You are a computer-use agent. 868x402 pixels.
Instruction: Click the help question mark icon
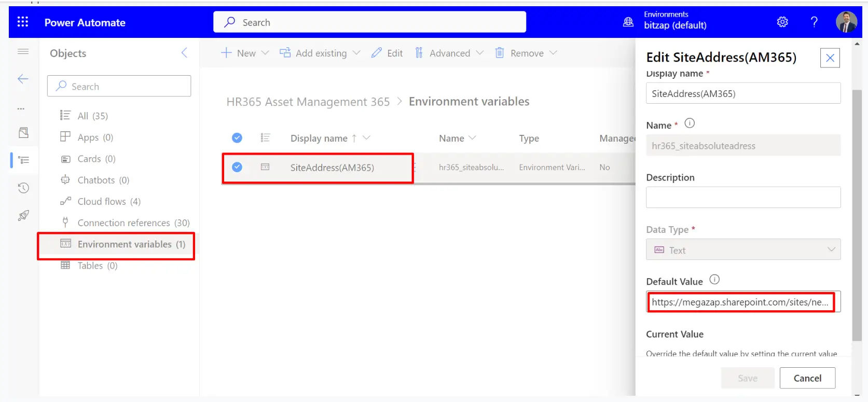(x=814, y=22)
